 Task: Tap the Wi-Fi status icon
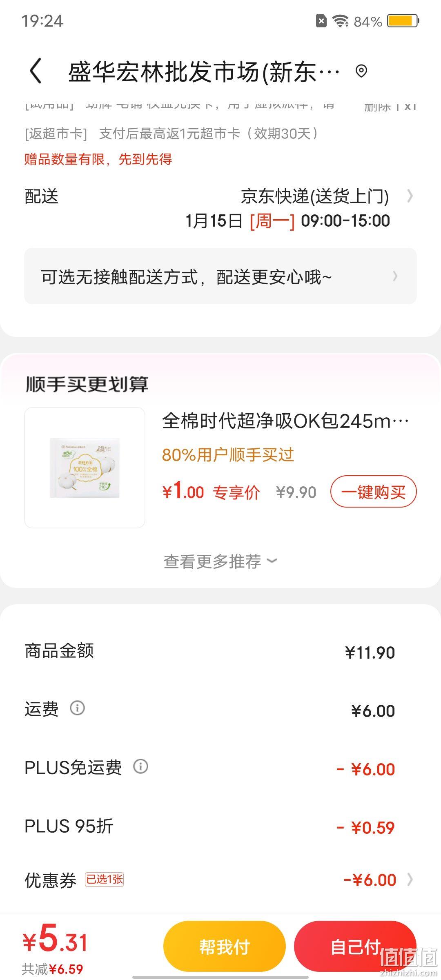point(340,21)
